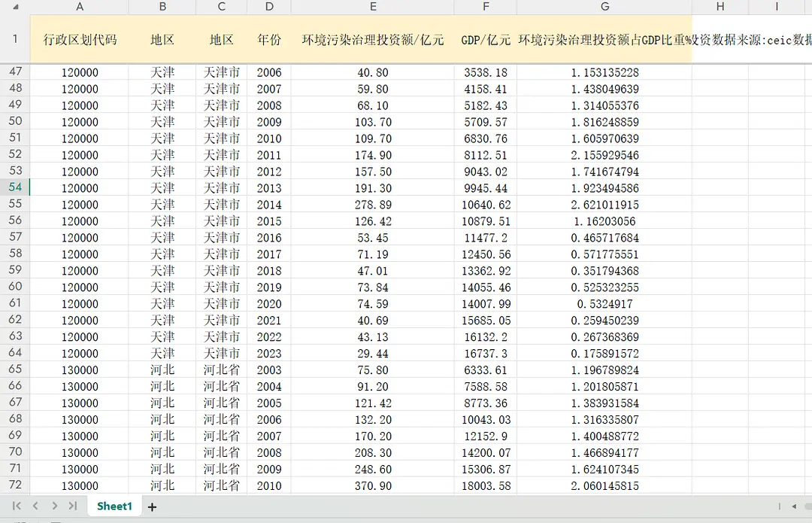Select cell with ratio 0.175891572

(x=604, y=353)
